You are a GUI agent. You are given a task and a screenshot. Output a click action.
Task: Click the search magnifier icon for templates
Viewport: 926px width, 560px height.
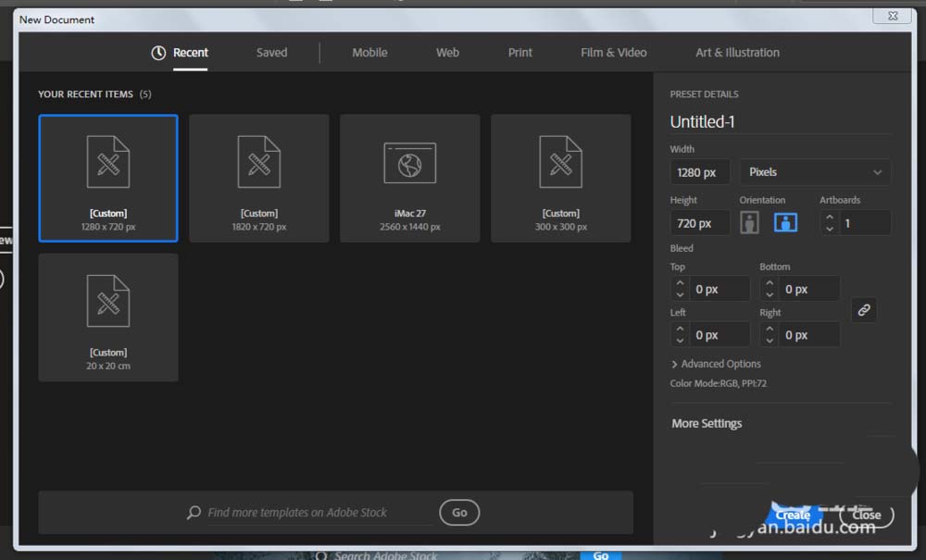pos(194,512)
